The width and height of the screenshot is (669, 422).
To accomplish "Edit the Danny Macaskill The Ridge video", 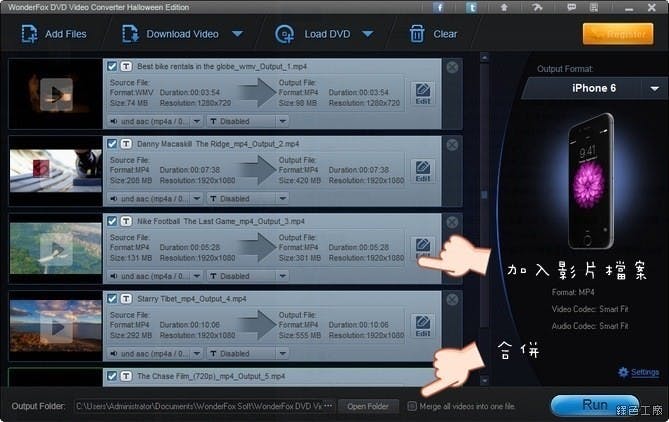I will (423, 171).
